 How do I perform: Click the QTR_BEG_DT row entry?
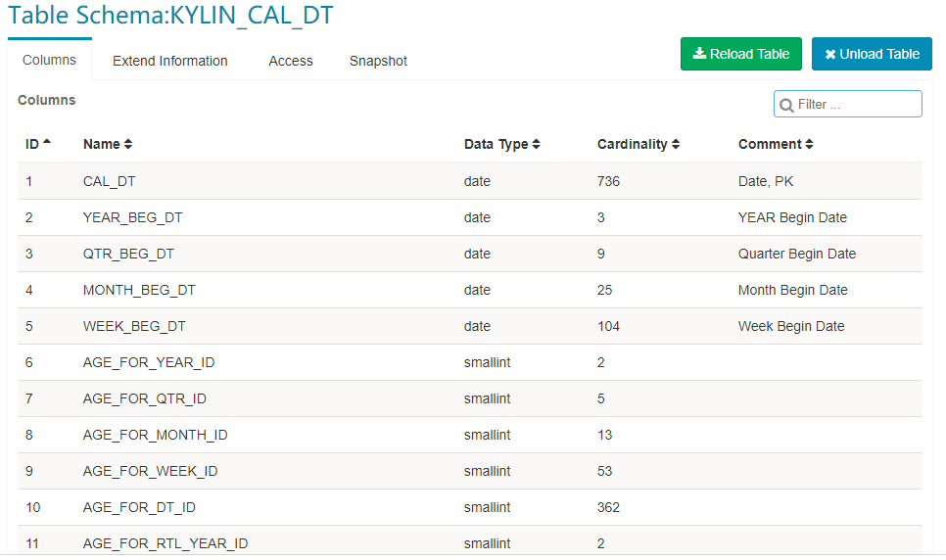point(128,254)
